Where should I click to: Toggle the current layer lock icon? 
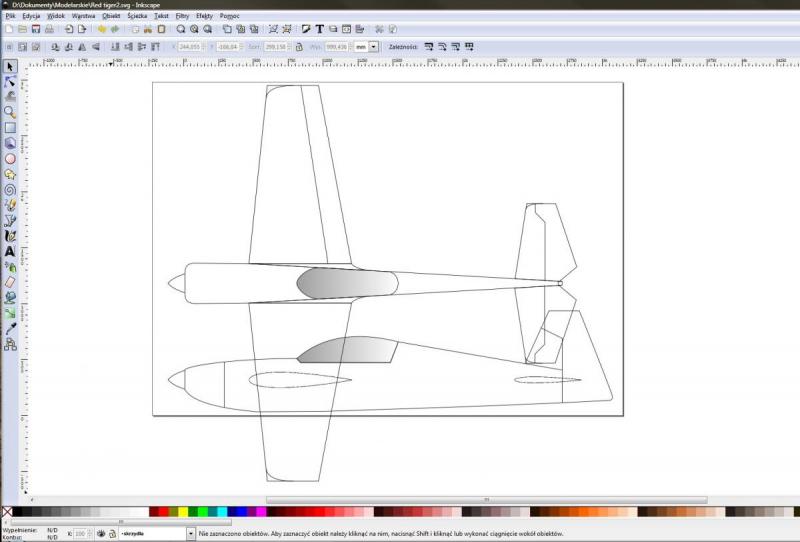[112, 534]
